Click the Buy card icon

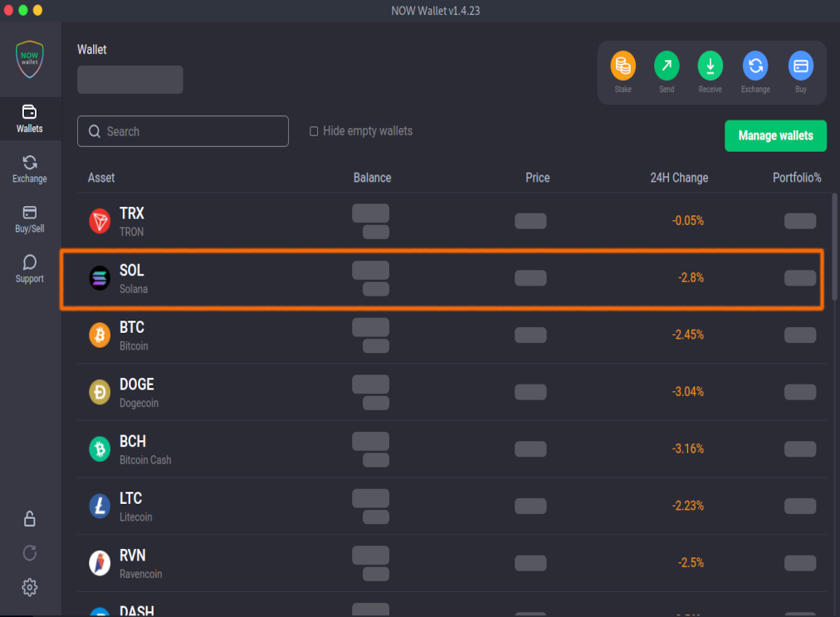click(800, 66)
